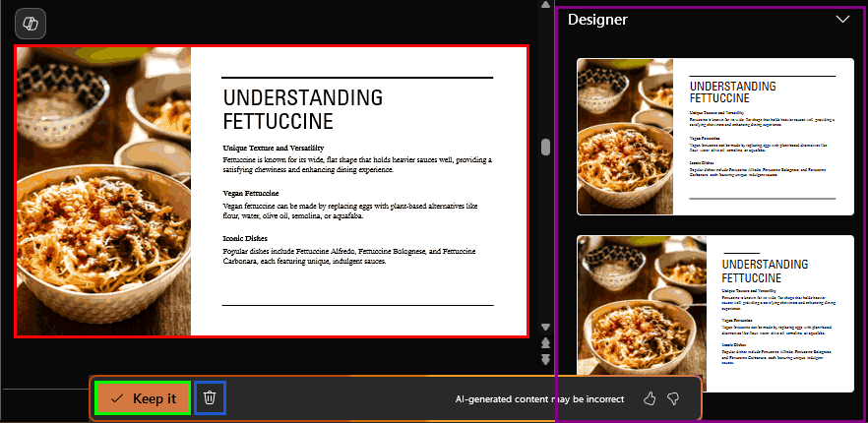Image resolution: width=868 pixels, height=423 pixels.
Task: Go to next slide using double-down arrow
Action: coord(545,359)
